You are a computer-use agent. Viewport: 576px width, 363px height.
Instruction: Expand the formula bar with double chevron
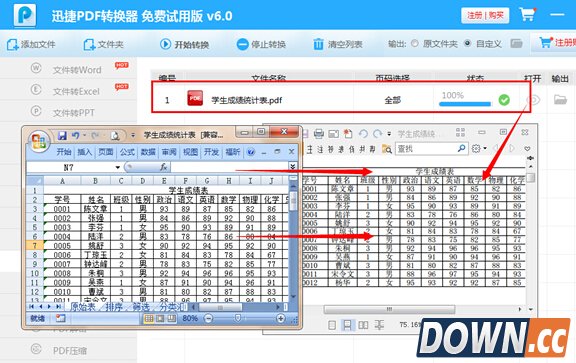pyautogui.click(x=292, y=167)
